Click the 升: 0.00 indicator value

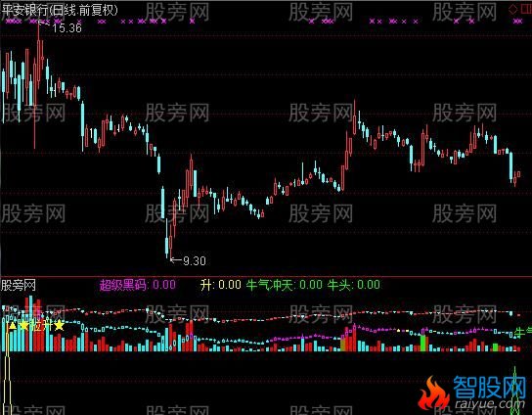click(221, 285)
